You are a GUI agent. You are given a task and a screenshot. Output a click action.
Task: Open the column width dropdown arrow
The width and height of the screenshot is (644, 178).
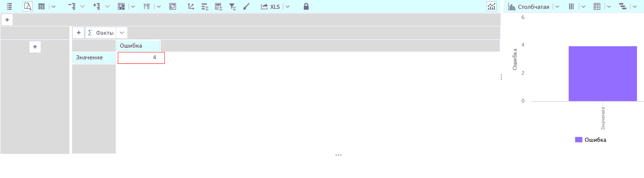pyautogui.click(x=159, y=7)
